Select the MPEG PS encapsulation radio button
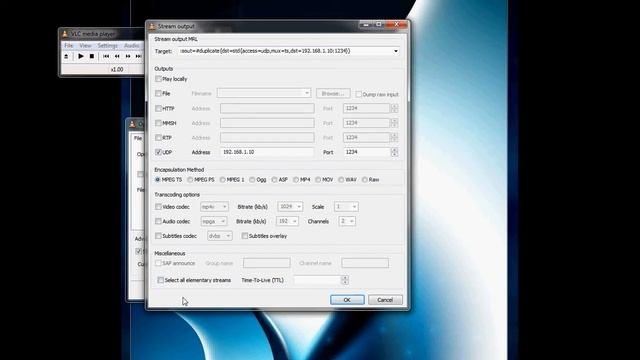640x360 pixels. tap(190, 180)
